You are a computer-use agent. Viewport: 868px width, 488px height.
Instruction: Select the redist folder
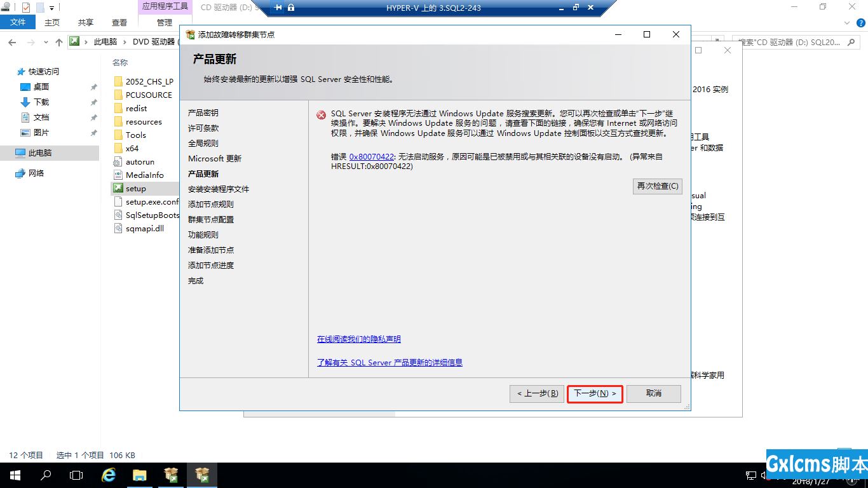tap(137, 109)
